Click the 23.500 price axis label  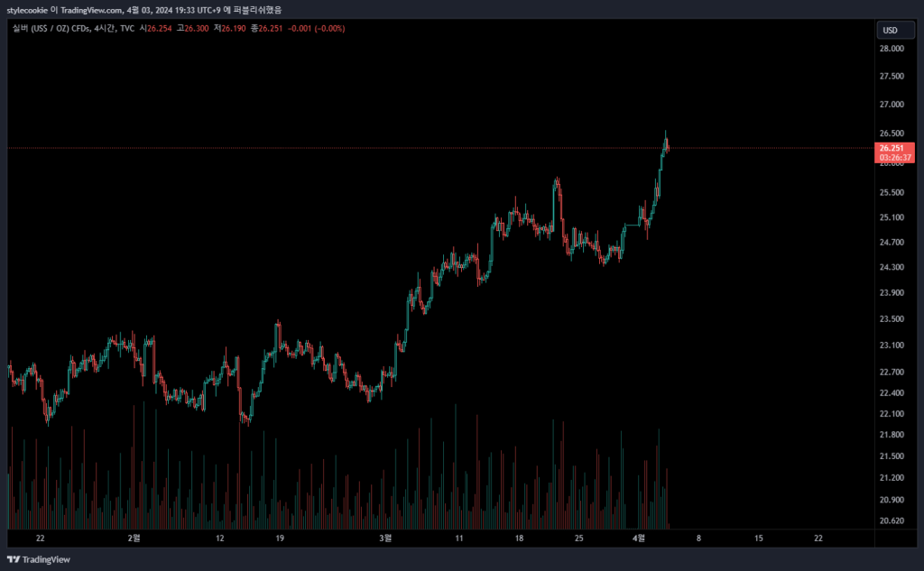click(892, 319)
